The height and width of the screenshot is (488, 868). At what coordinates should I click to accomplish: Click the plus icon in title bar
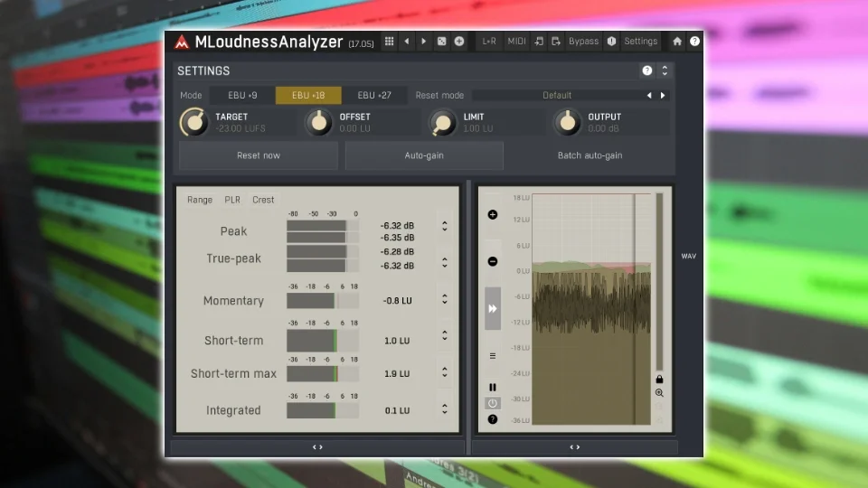459,41
